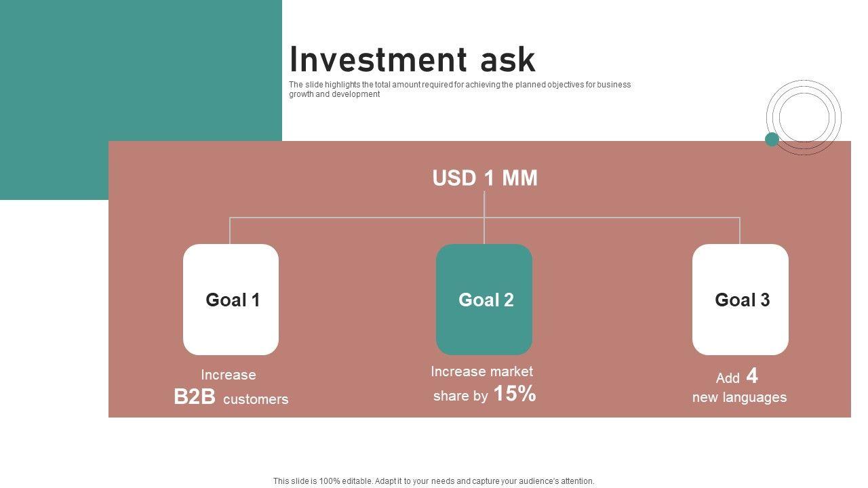Click the word "customers" under Goal 1
The width and height of the screenshot is (868, 488).
(x=256, y=399)
